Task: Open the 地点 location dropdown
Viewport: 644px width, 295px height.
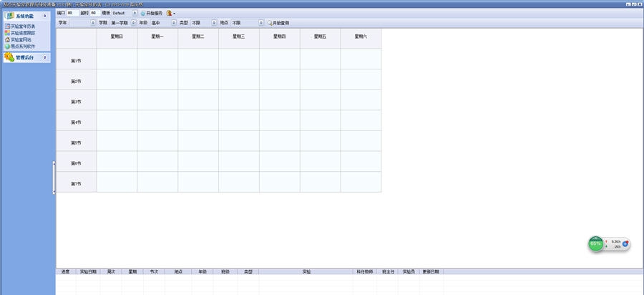Action: (261, 23)
